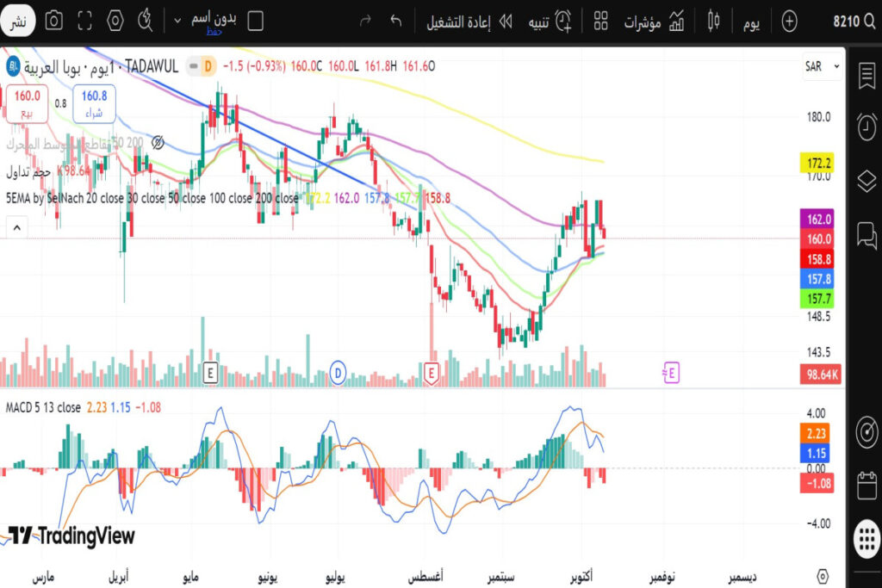Enter fullscreen chart mode
Viewport: 882px width, 588px height.
84,20
